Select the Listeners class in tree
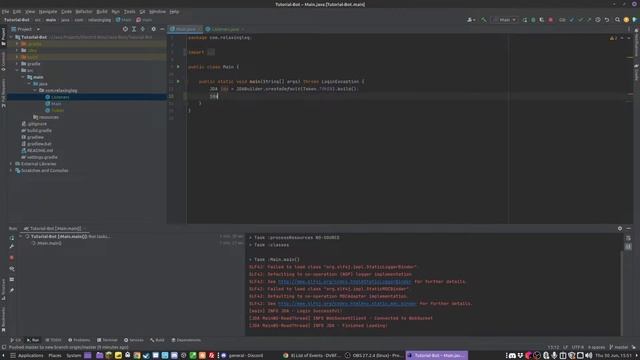This screenshot has height=360, width=640. (57, 97)
